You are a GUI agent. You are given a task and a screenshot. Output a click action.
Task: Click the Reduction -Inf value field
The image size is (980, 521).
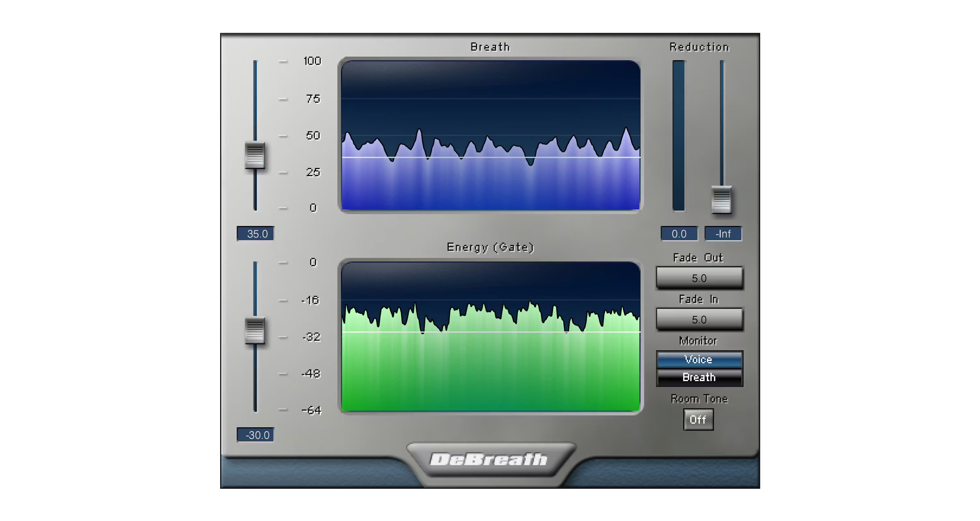[723, 233]
